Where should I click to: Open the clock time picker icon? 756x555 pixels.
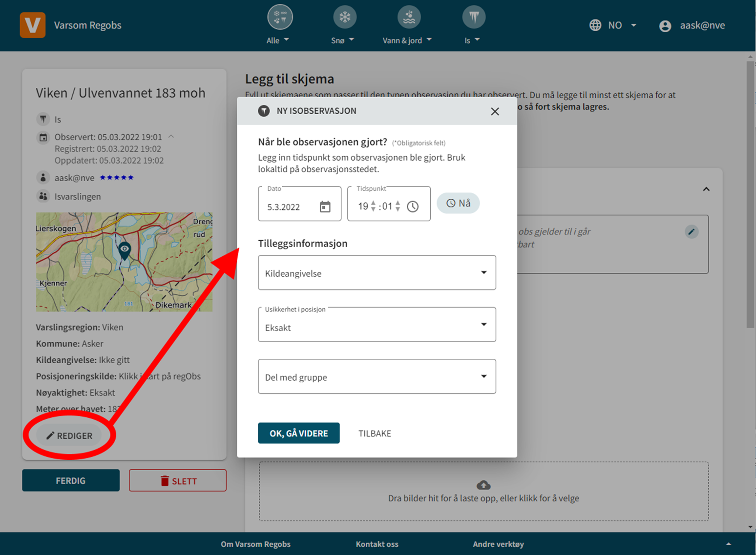coord(413,206)
